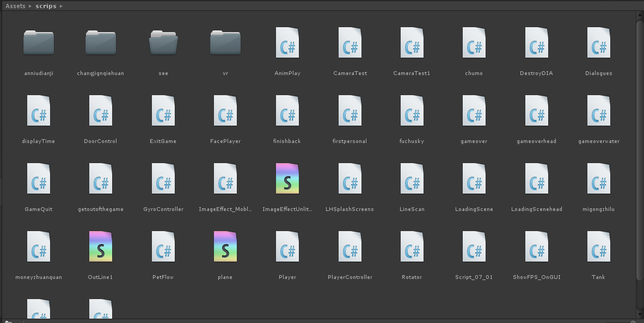Pick the Dialogues C# script
This screenshot has height=323, width=644.
[x=599, y=42]
